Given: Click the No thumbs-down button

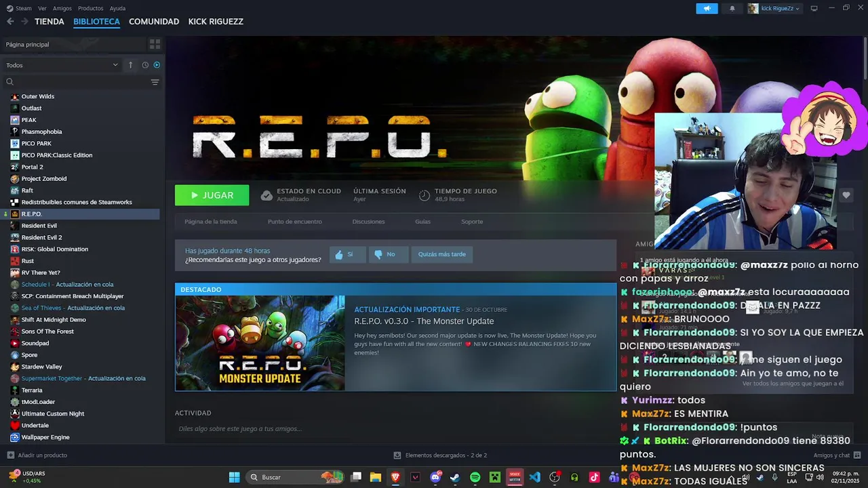Looking at the screenshot, I should pyautogui.click(x=389, y=254).
